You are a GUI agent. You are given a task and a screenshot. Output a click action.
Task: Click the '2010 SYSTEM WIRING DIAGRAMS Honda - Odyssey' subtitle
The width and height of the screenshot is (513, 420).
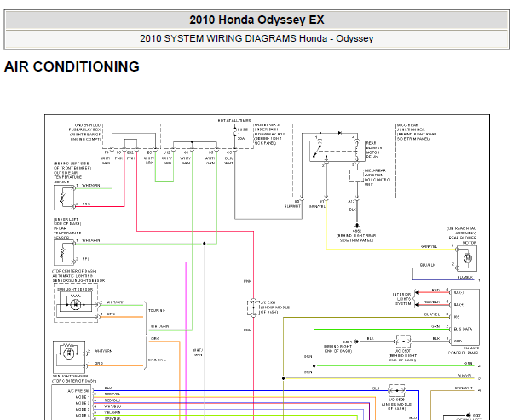tap(256, 38)
